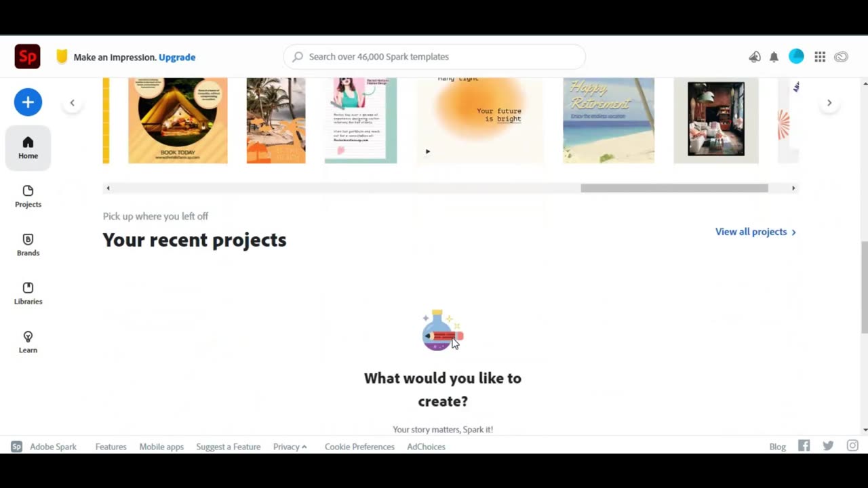
Task: Click horizontal scrollbar right arrow
Action: 793,188
